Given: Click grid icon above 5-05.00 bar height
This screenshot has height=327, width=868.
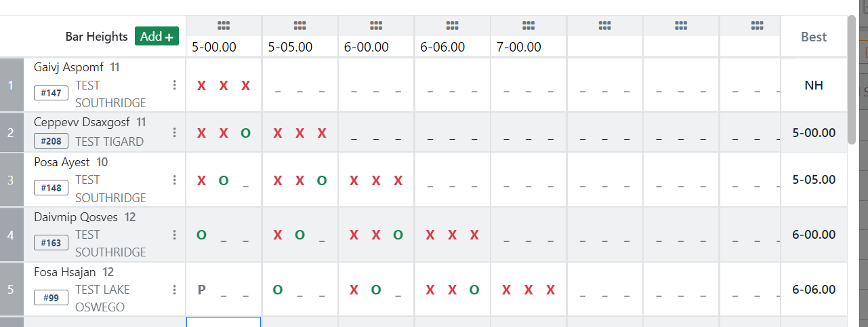Looking at the screenshot, I should tap(299, 26).
